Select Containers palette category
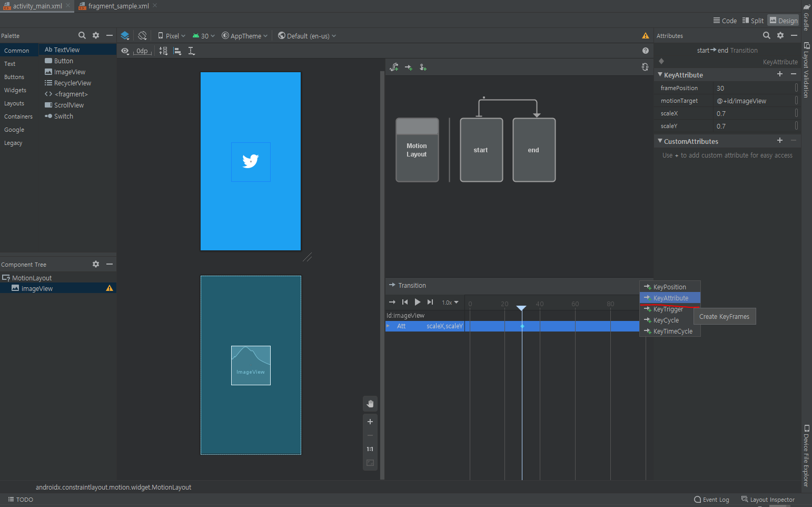Viewport: 812px width, 507px height. click(19, 116)
